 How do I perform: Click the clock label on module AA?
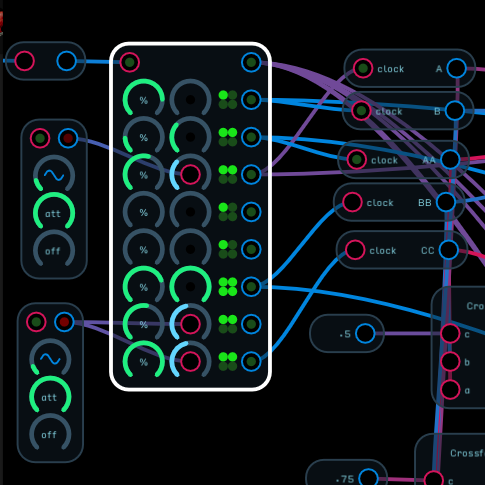384,160
